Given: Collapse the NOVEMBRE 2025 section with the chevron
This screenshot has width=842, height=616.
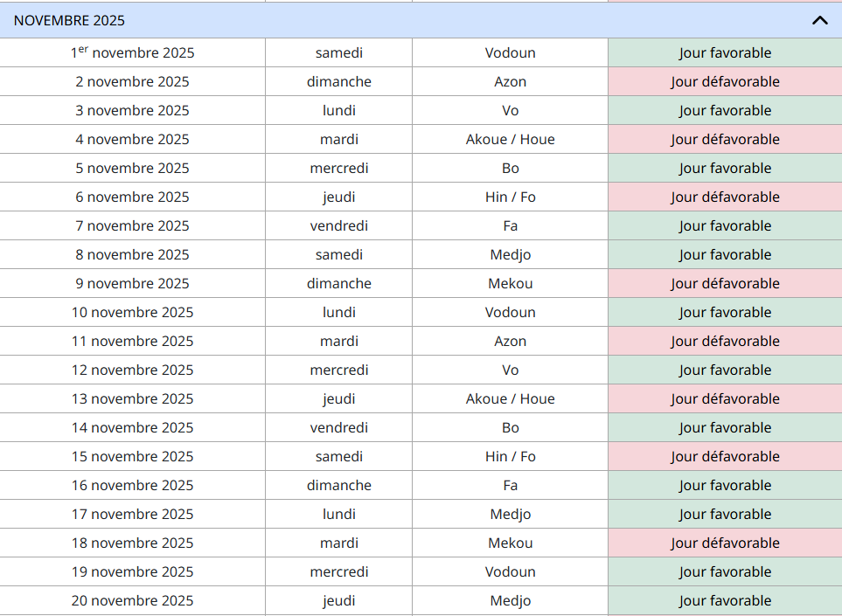Looking at the screenshot, I should (819, 20).
